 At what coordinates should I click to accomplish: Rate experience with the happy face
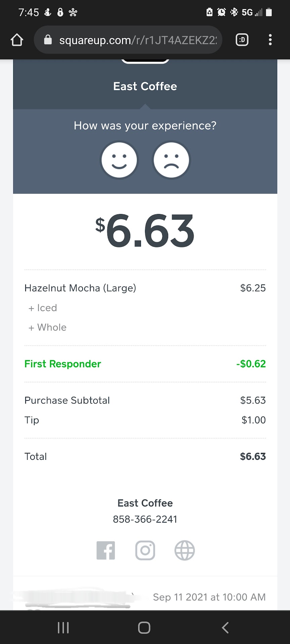(119, 160)
